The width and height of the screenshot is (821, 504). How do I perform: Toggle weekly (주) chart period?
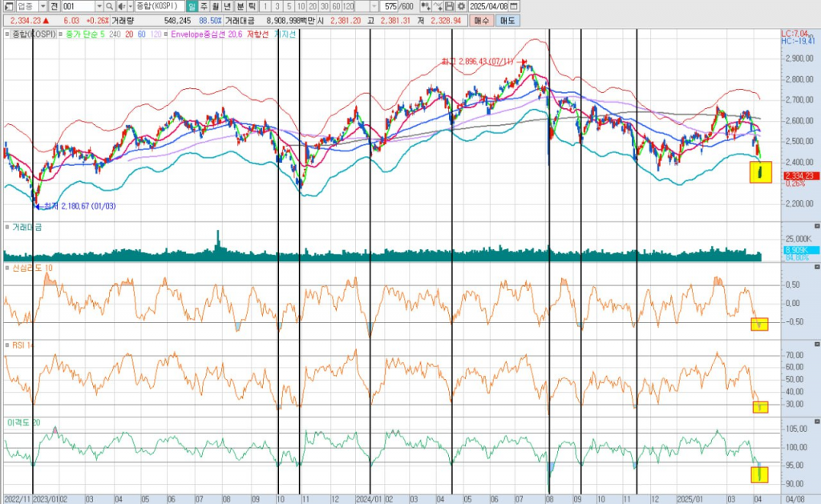click(x=204, y=6)
